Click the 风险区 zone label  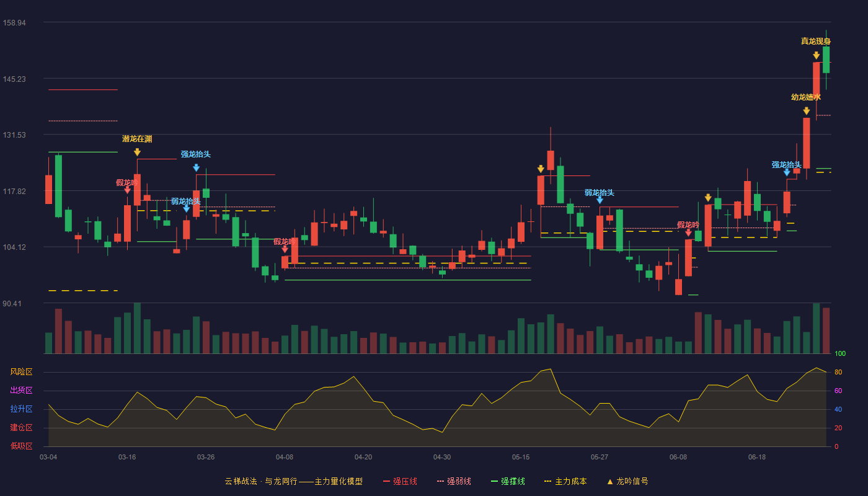click(21, 372)
